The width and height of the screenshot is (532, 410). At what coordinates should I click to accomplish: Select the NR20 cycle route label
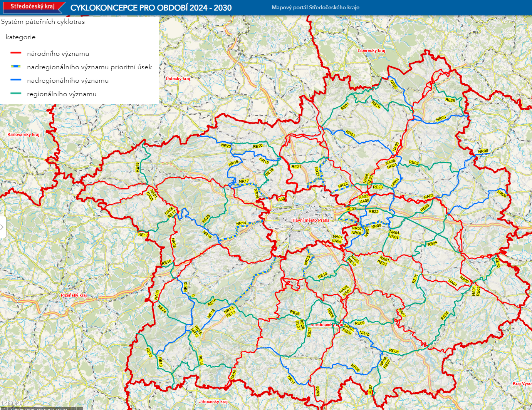coord(226,146)
